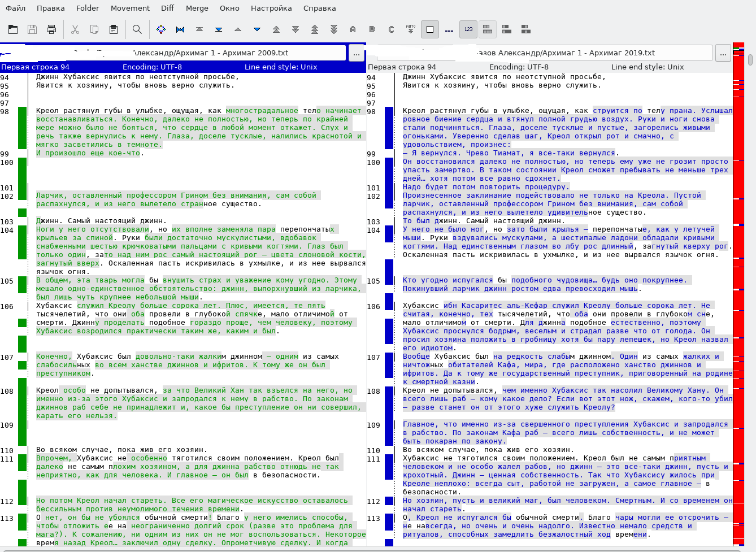Jump to next delta blue down arrow

[x=257, y=29]
